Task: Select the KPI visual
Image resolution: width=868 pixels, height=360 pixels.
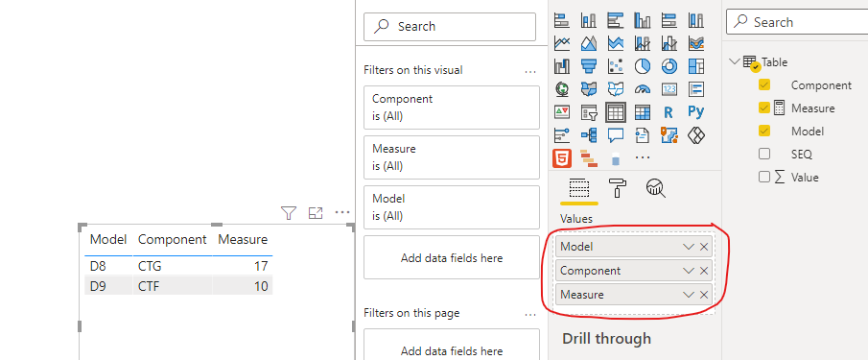Action: pos(562,112)
